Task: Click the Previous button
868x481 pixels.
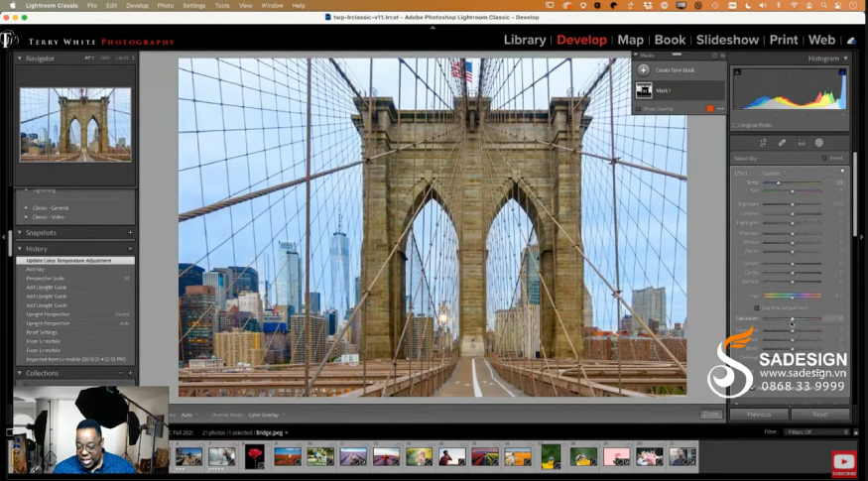Action: (759, 414)
